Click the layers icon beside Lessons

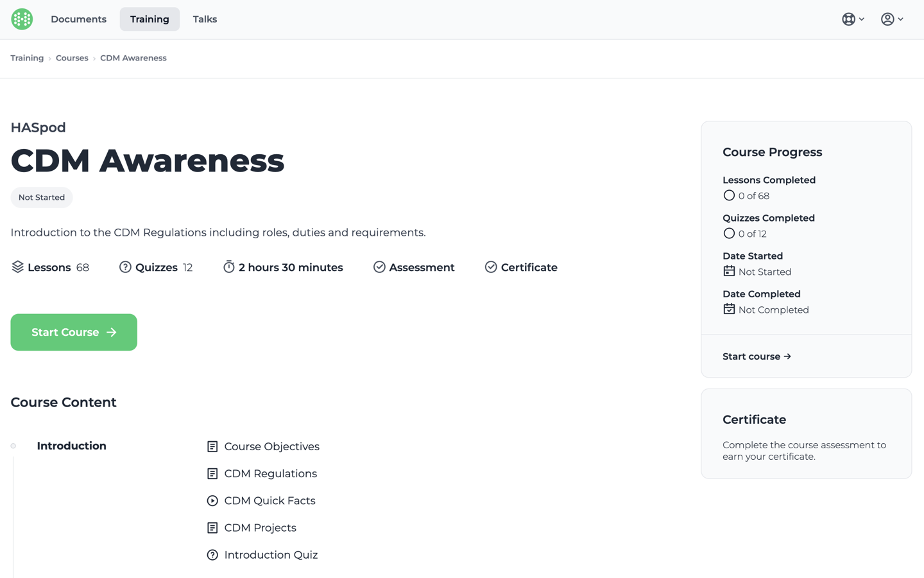(18, 267)
